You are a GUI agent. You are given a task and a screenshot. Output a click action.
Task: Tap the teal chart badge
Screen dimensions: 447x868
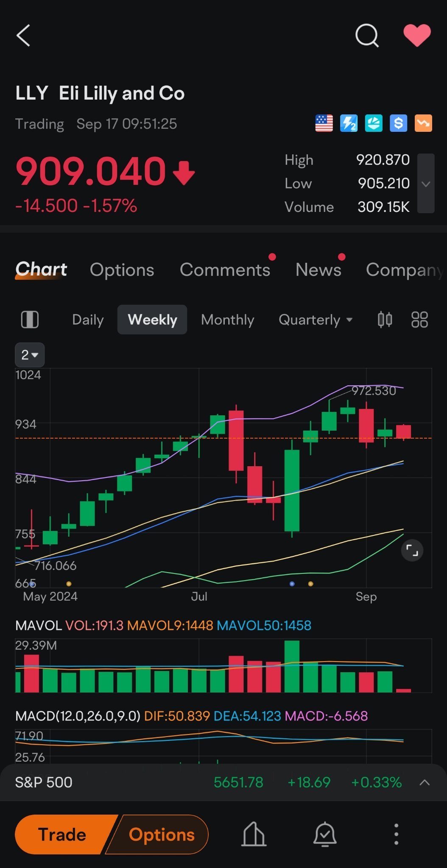point(374,123)
